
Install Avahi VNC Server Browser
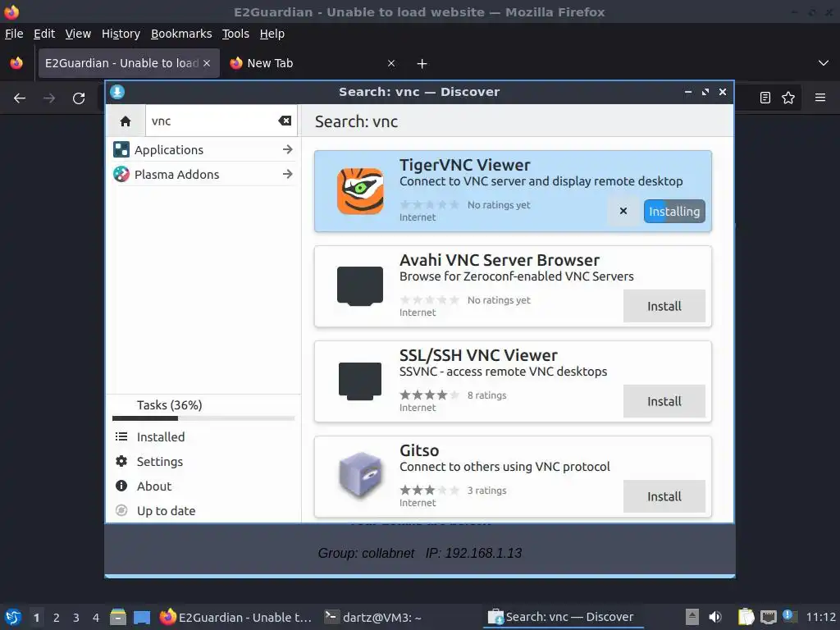coord(664,307)
